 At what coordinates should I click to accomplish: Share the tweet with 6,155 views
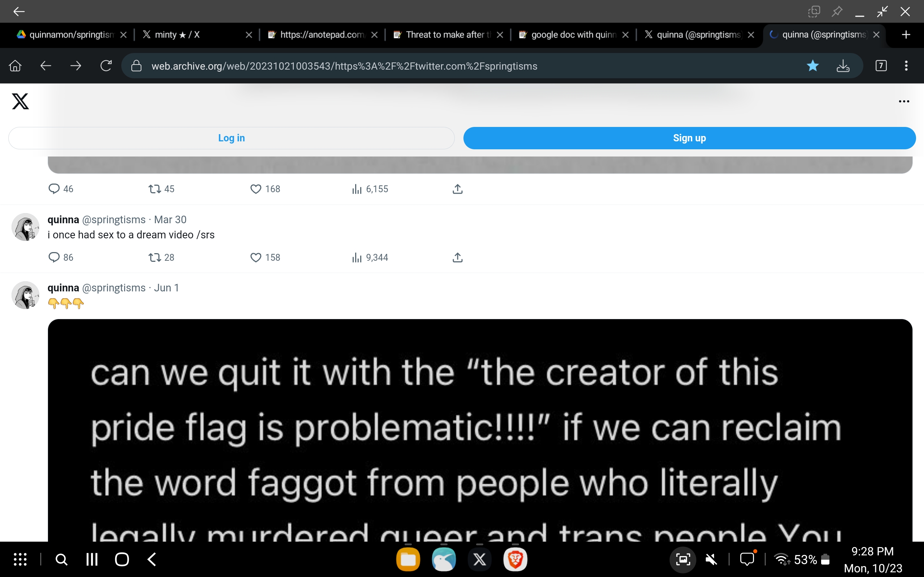tap(457, 189)
